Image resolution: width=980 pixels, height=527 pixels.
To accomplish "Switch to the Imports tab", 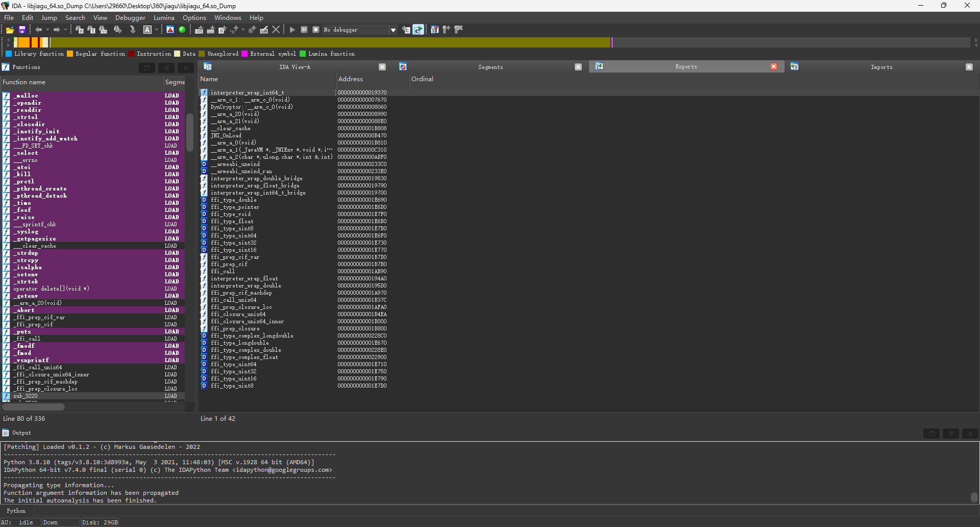I will pos(881,67).
